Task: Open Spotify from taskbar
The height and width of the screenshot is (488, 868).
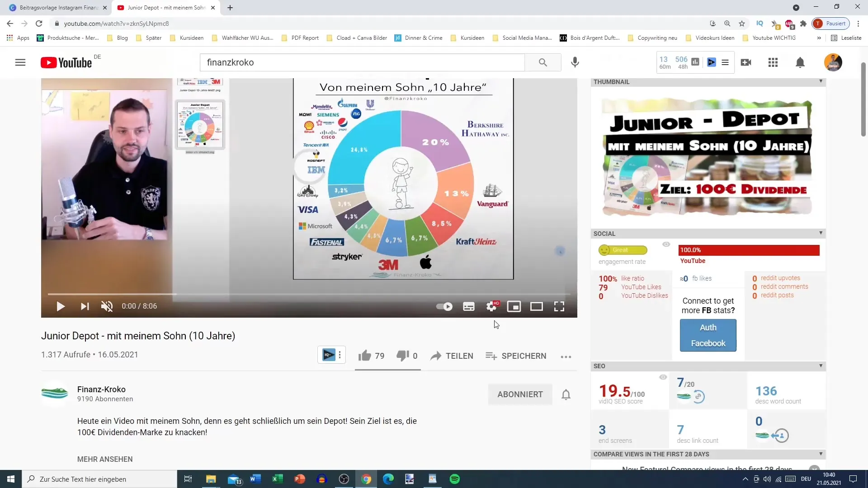Action: coord(455,479)
